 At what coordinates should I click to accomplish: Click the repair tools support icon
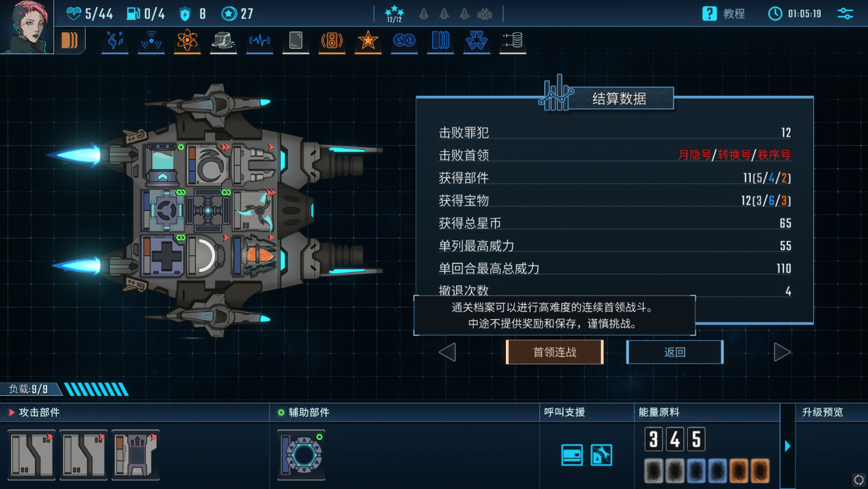(602, 455)
